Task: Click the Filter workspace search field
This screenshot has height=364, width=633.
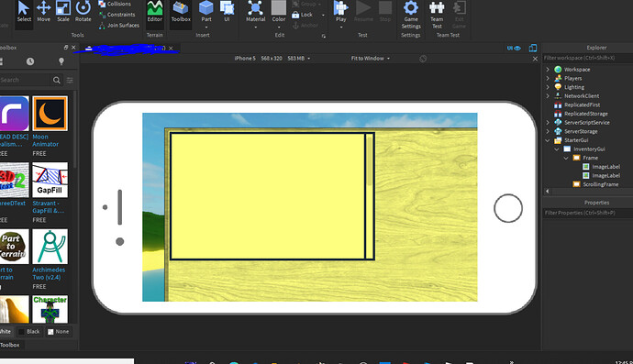Action: [x=587, y=58]
